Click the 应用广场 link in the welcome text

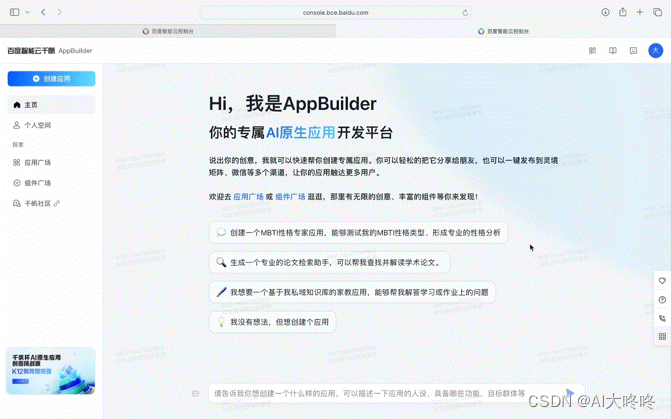[x=248, y=197]
